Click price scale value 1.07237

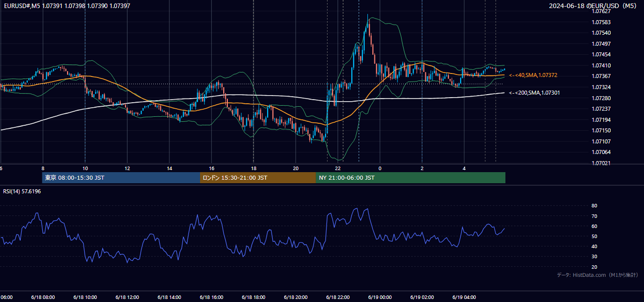(x=601, y=109)
